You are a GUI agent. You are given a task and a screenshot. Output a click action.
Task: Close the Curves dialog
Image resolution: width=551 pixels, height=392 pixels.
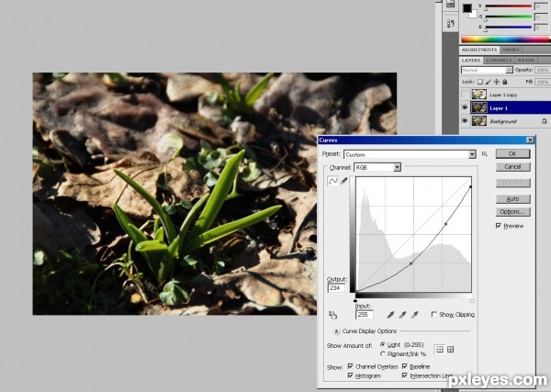click(530, 140)
